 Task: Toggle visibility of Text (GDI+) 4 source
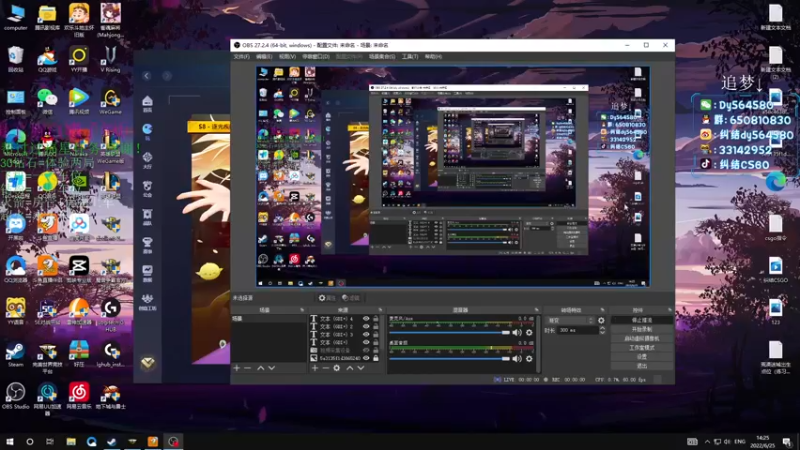click(x=366, y=318)
